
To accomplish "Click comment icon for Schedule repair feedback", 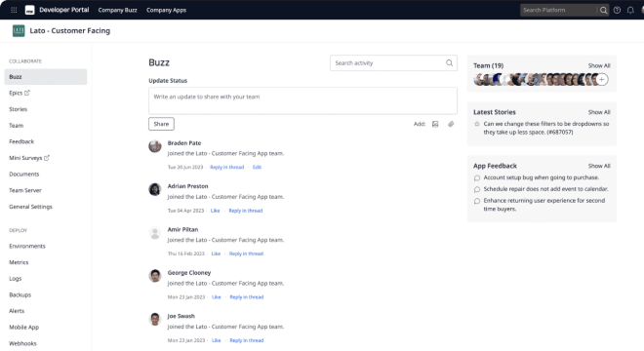I will [x=477, y=189].
